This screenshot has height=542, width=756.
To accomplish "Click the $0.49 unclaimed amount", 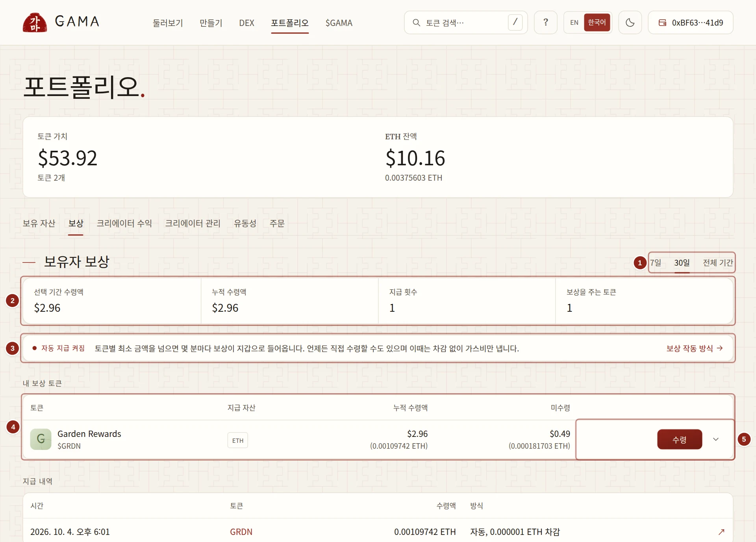I will [560, 434].
